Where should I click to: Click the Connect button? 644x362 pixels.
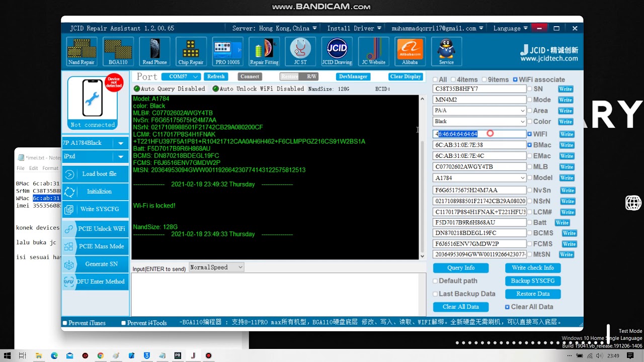point(250,76)
